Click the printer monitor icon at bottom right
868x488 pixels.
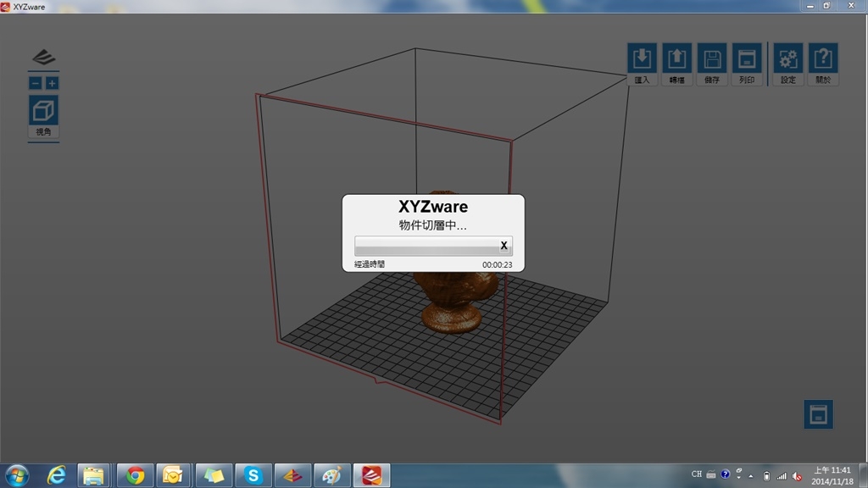(818, 413)
